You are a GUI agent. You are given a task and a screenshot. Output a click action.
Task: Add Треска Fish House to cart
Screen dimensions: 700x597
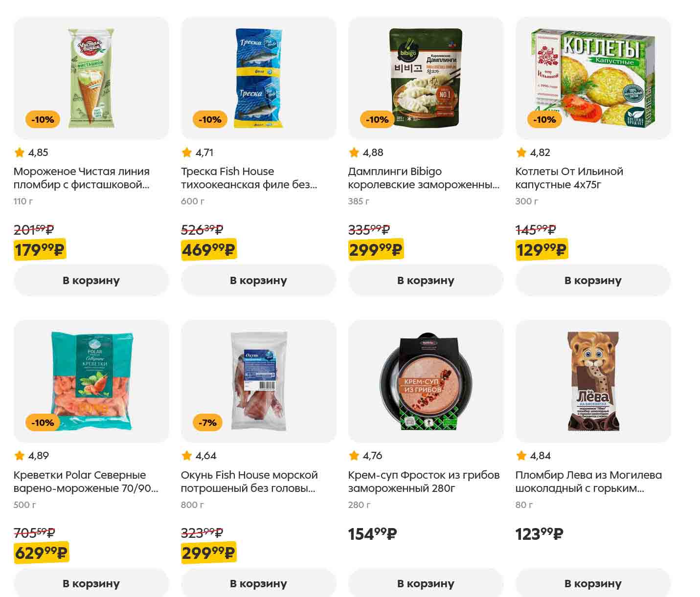(258, 281)
